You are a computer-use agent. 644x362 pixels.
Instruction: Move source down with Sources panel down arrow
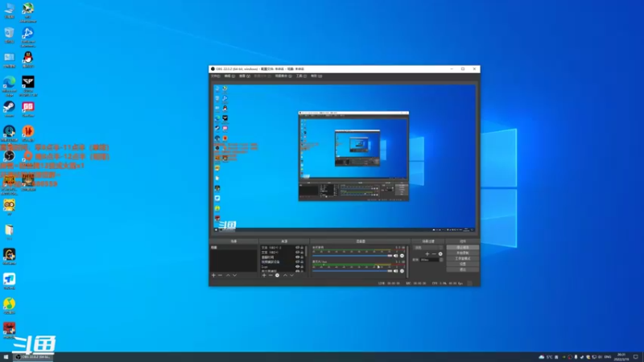[292, 275]
